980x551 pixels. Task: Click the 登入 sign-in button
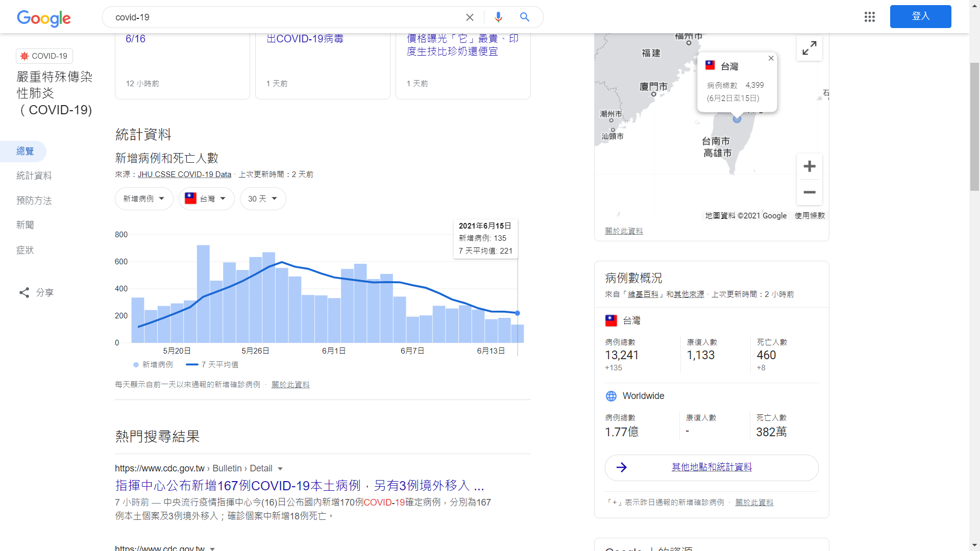click(920, 16)
